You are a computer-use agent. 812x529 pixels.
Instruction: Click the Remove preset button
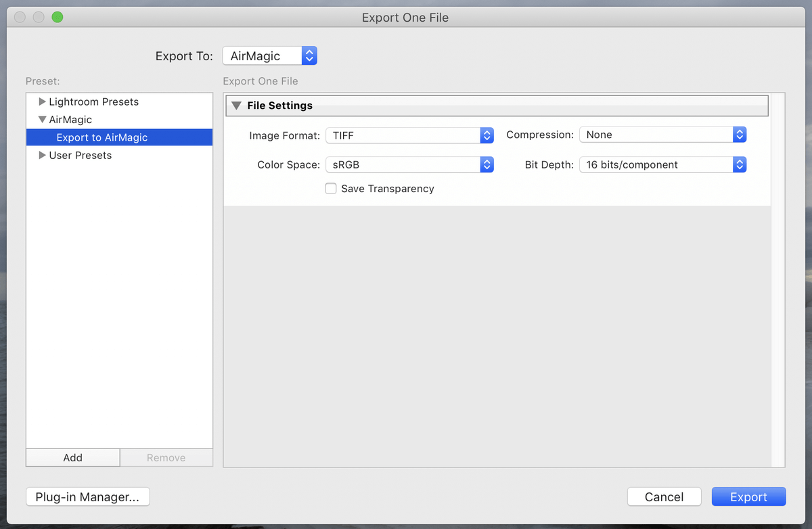pos(166,458)
